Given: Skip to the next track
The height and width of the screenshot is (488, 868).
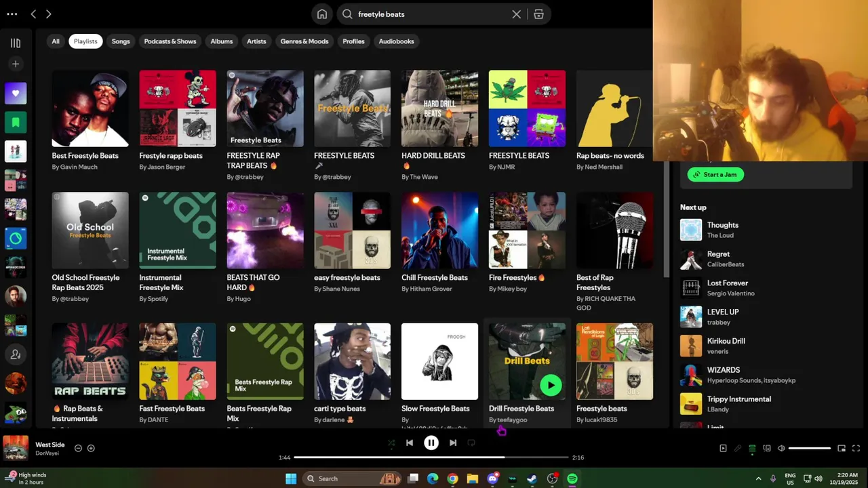Looking at the screenshot, I should 453,443.
